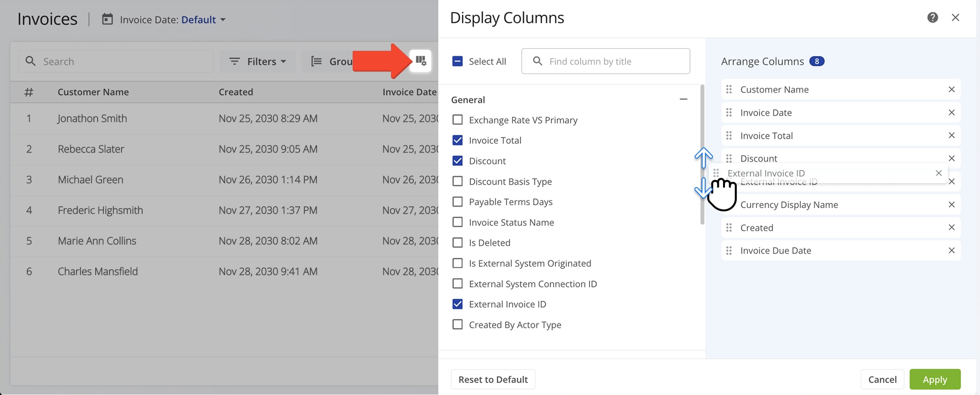Toggle the Select All checkbox
The image size is (980, 395).
pyautogui.click(x=457, y=61)
